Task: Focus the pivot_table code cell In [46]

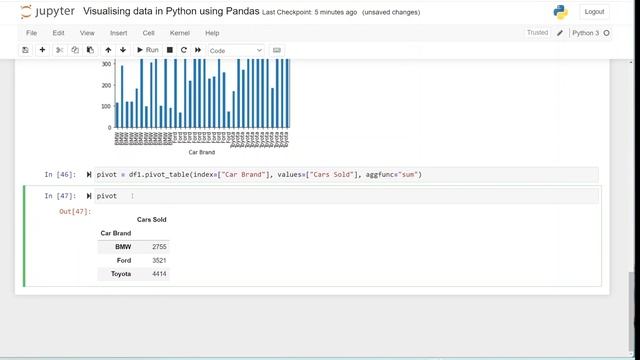Action: pos(347,175)
